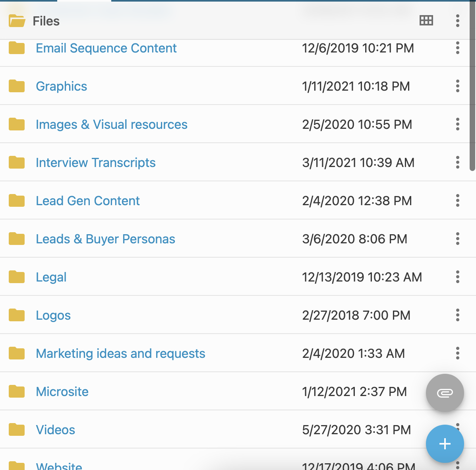Viewport: 476px width, 470px height.
Task: Open the Images & Visual resources folder
Action: pos(111,124)
